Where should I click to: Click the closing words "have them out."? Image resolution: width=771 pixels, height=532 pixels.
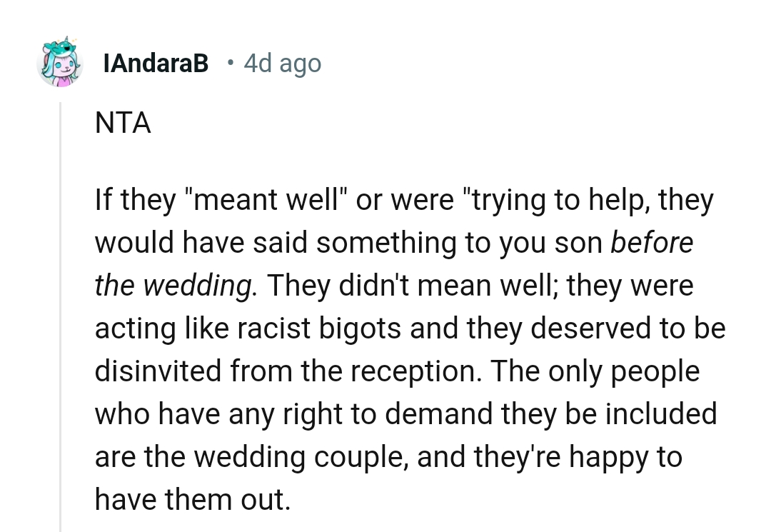(193, 500)
